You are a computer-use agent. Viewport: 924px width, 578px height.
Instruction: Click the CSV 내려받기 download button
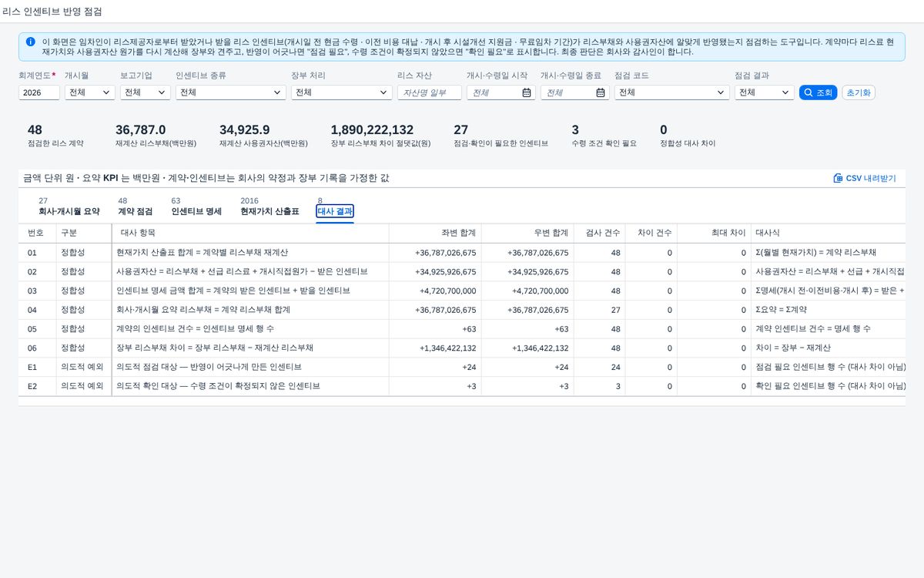pyautogui.click(x=865, y=178)
